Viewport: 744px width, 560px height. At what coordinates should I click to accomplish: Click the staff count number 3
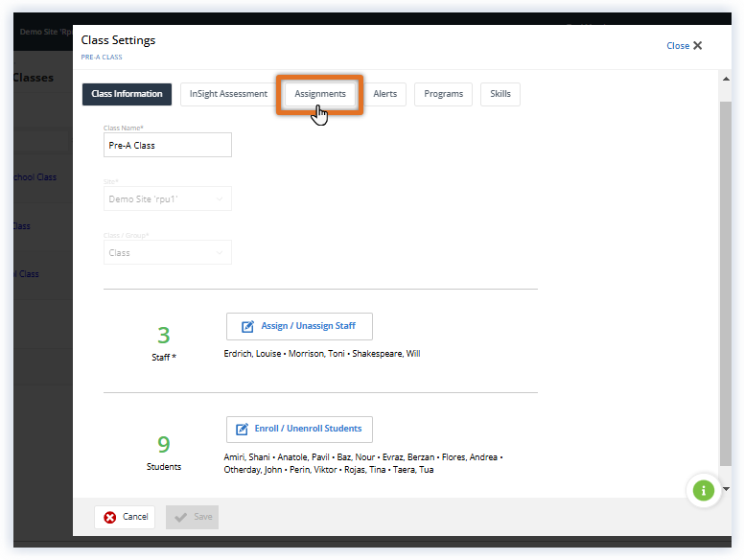tap(164, 335)
